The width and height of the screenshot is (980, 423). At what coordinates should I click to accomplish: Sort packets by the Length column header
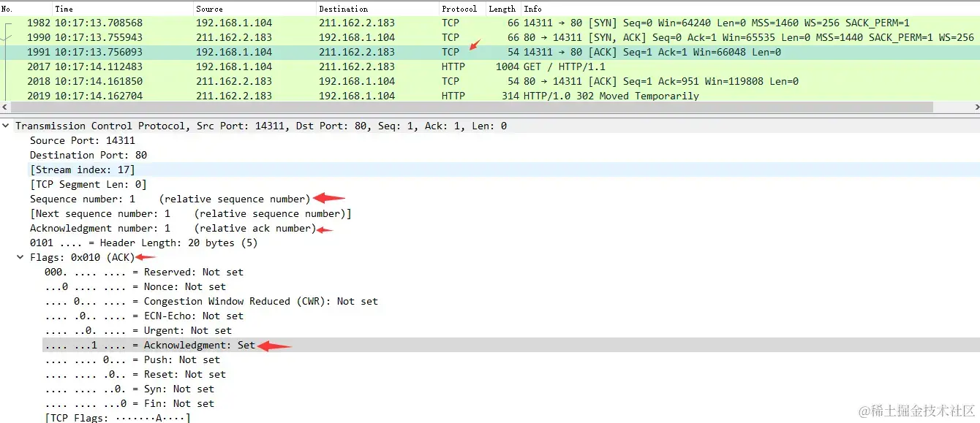(503, 9)
